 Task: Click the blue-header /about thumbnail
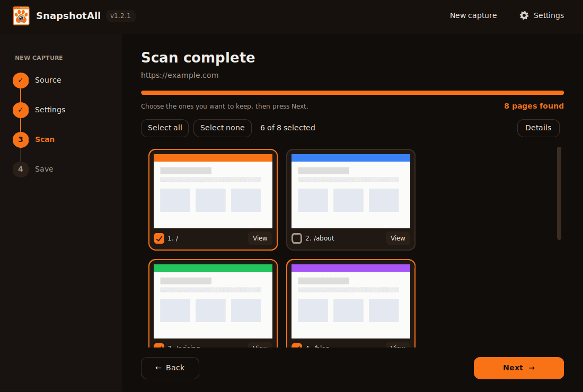tap(351, 191)
